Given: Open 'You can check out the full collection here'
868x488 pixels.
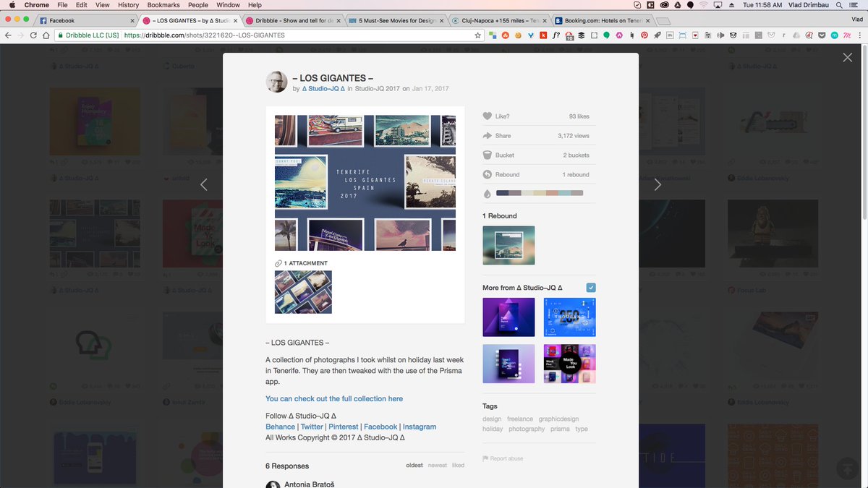Looking at the screenshot, I should [x=334, y=399].
